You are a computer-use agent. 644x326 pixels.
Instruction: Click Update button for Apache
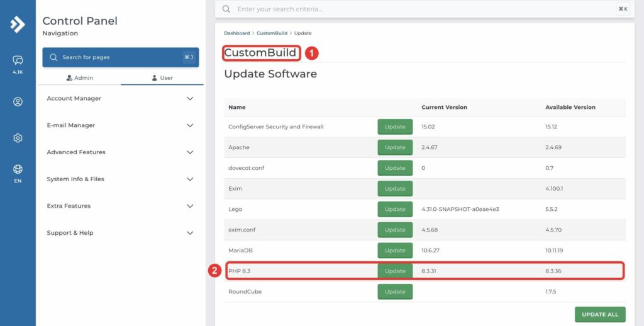[395, 148]
